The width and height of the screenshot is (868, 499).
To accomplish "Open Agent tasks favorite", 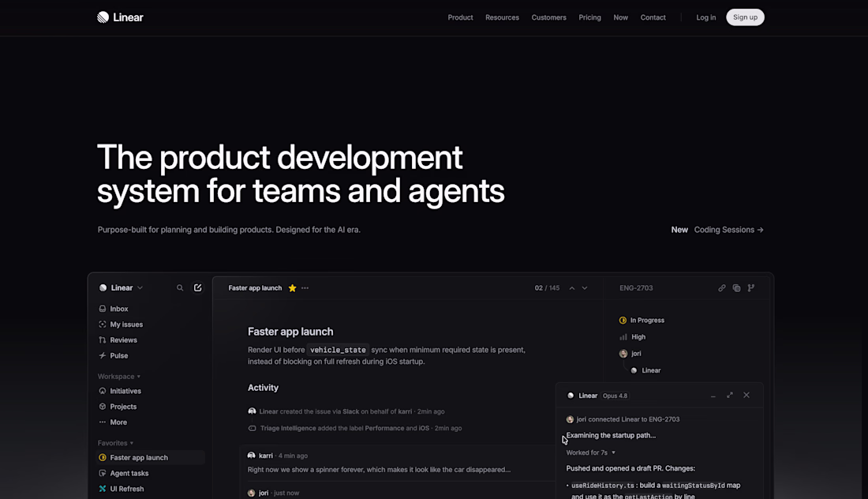I will click(149, 473).
